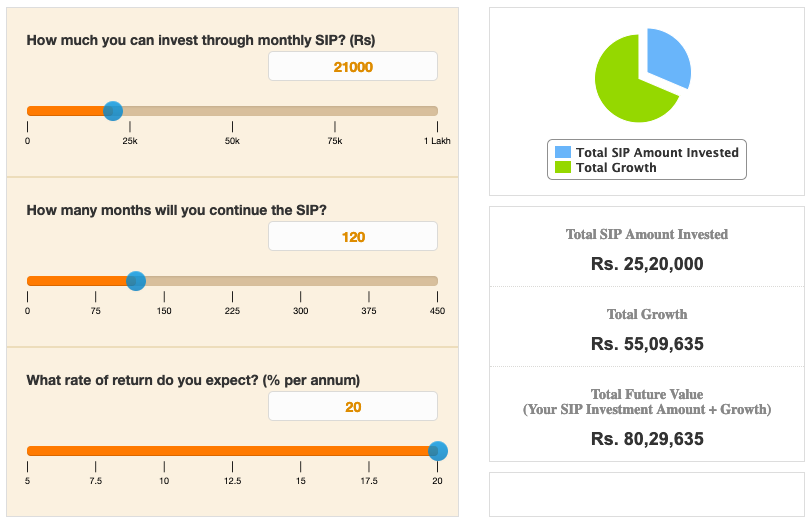Click the blue legend swatch for SIP Invested

pos(563,152)
